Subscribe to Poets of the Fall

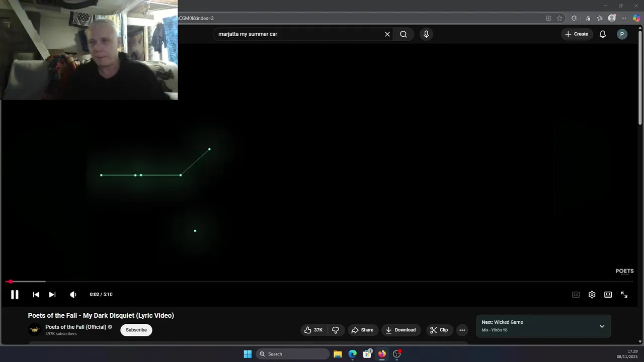coord(136,330)
